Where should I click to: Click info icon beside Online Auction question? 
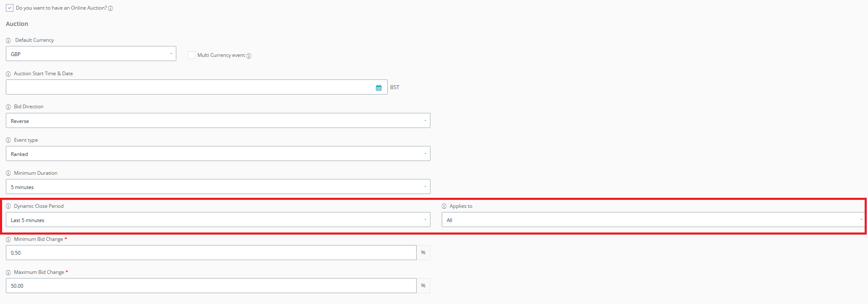pyautogui.click(x=111, y=8)
